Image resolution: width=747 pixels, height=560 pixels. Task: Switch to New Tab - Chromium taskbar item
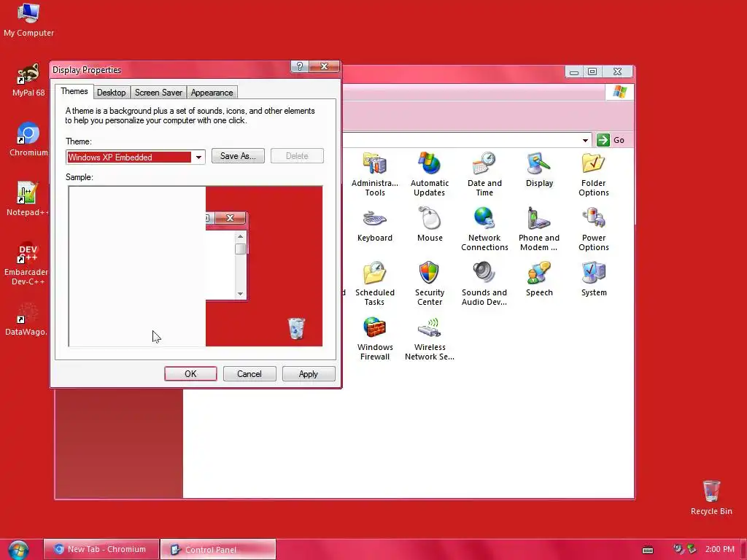(x=101, y=549)
